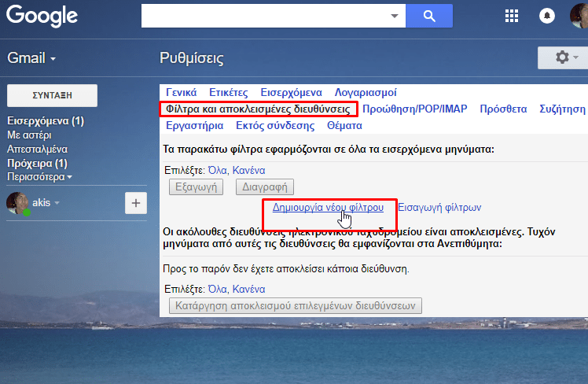Click the blue search magnifier button
588x384 pixels.
tap(429, 16)
